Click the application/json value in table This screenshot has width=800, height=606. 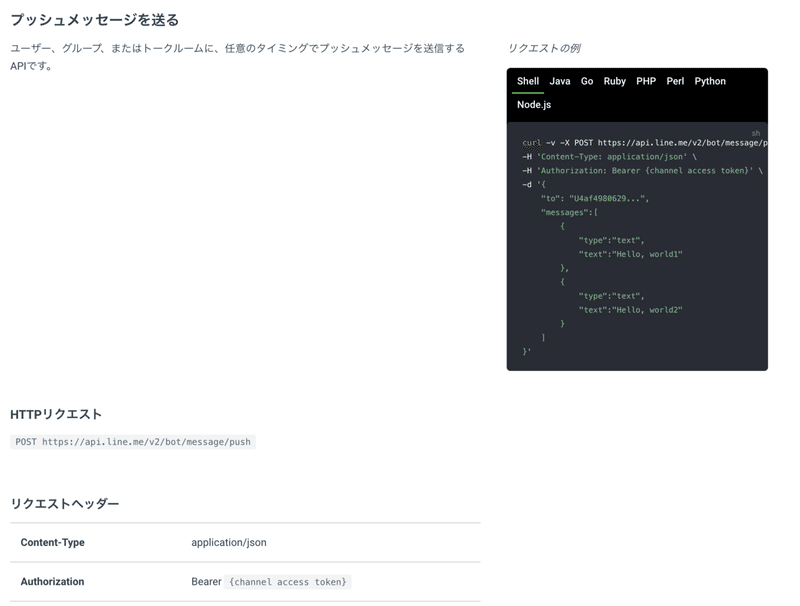coord(229,543)
